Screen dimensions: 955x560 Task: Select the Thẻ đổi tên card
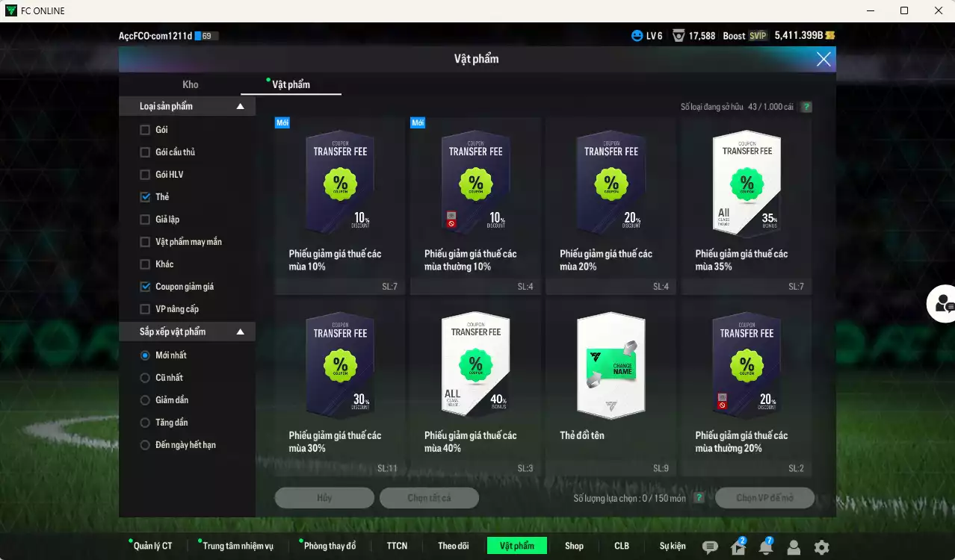point(611,388)
